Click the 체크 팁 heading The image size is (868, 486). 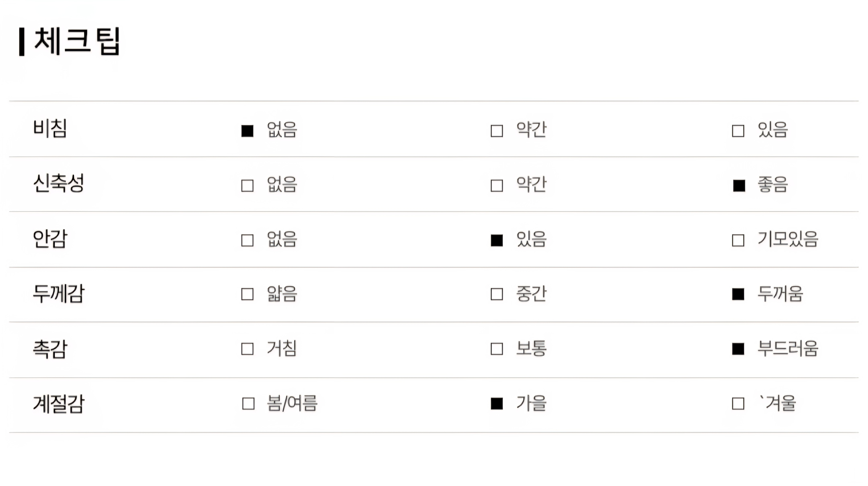click(x=77, y=42)
